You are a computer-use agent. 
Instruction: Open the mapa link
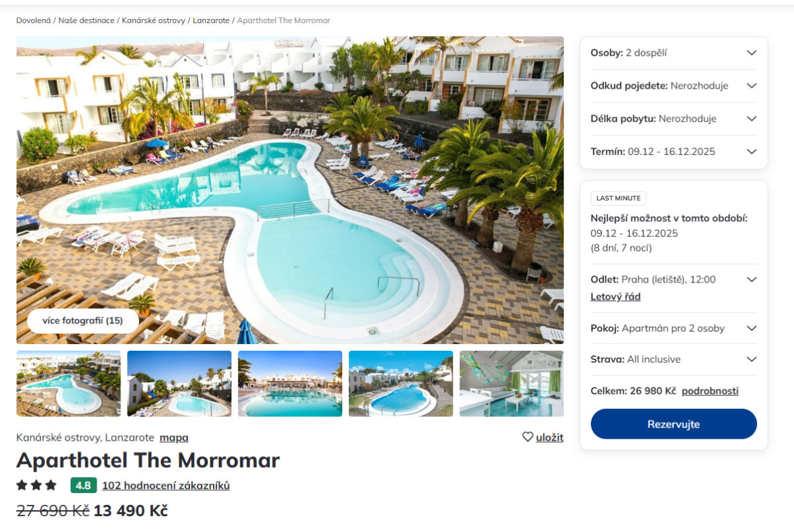pos(174,437)
